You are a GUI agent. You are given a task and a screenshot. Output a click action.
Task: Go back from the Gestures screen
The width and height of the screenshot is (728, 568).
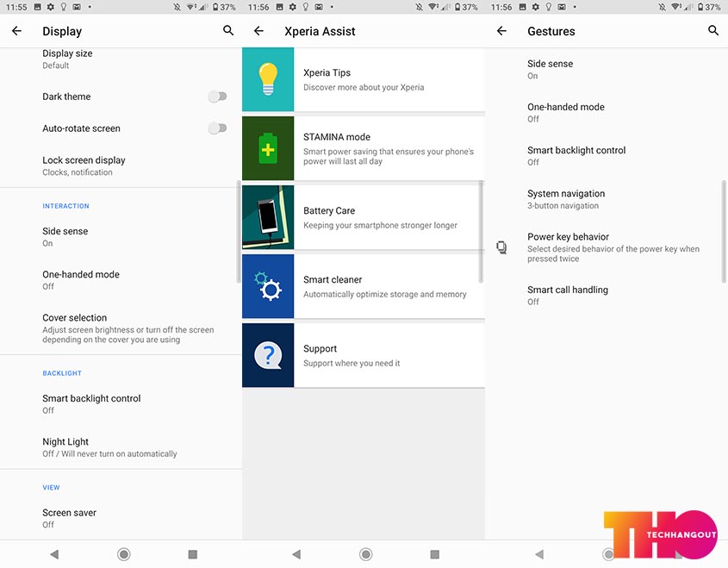501,31
